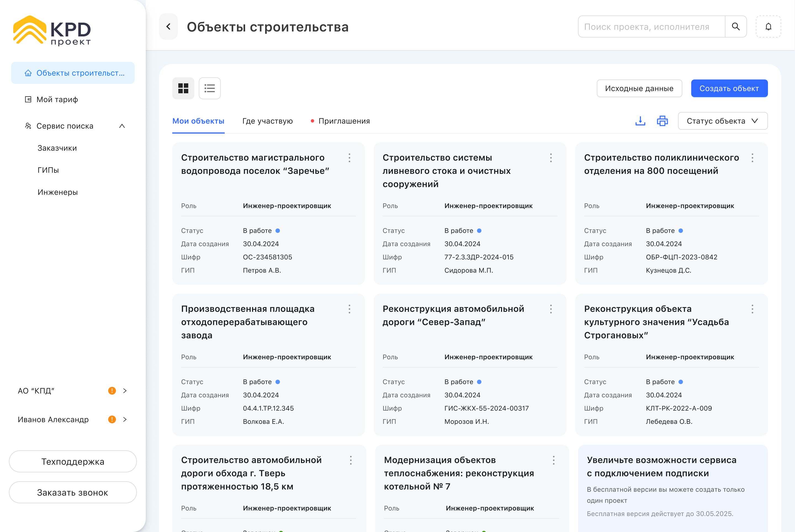Viewport: 795px width, 532px height.
Task: Open menu for дороги Север-Запад card
Action: tap(551, 309)
